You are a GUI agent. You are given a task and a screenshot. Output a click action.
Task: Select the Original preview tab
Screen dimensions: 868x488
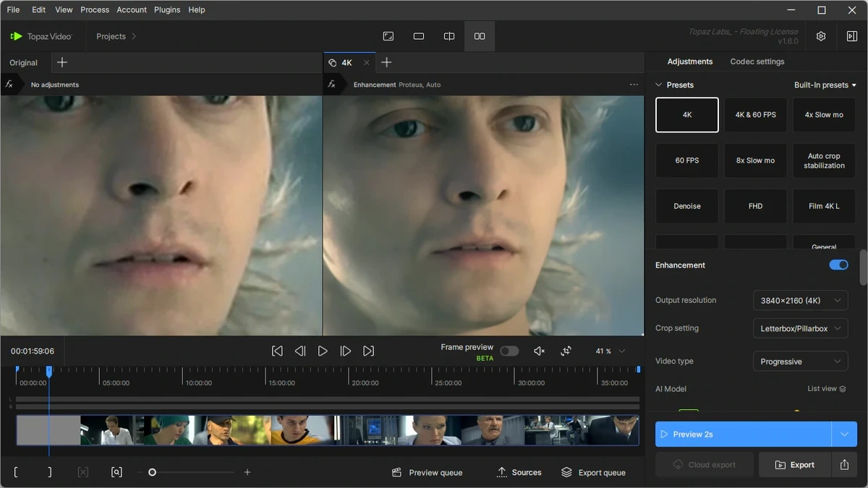tap(23, 63)
